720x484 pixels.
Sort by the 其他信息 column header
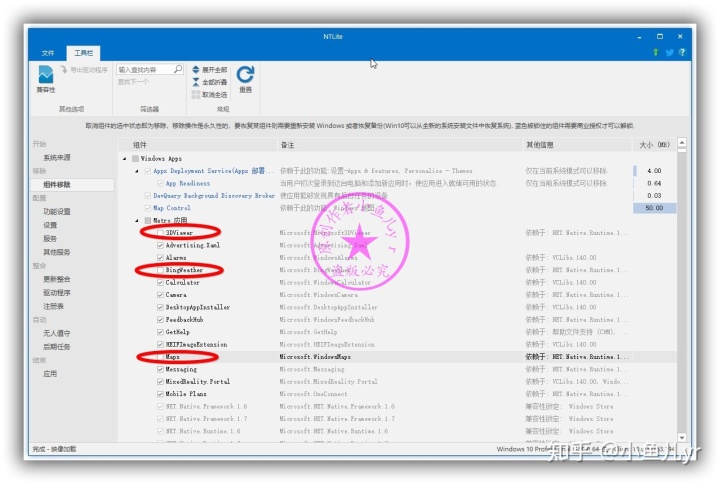click(578, 145)
